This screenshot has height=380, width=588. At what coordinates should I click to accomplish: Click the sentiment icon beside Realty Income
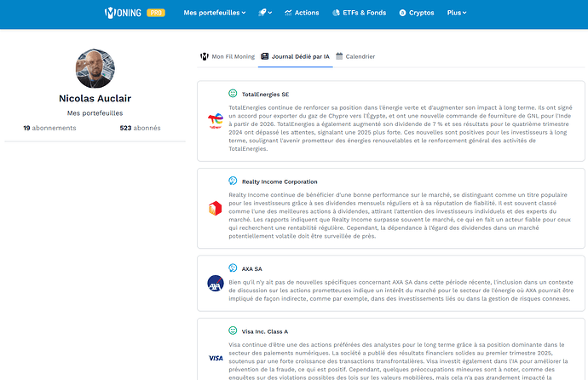click(x=233, y=181)
